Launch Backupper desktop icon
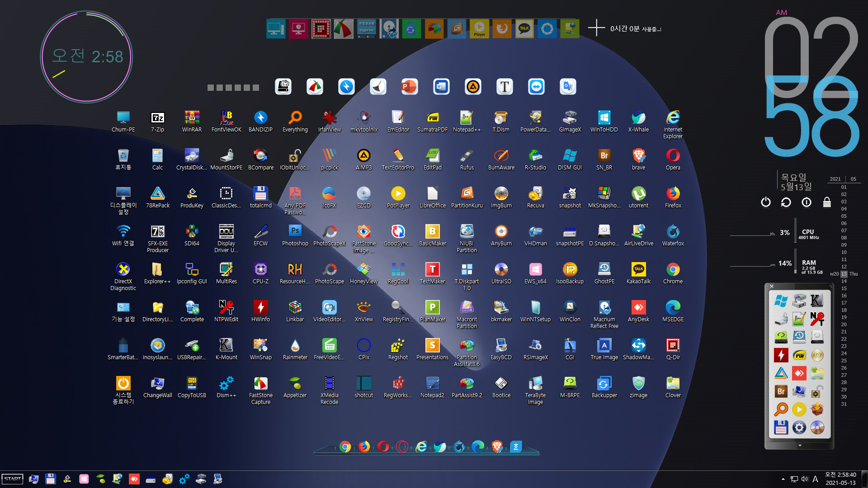The width and height of the screenshot is (868, 488). pyautogui.click(x=604, y=387)
